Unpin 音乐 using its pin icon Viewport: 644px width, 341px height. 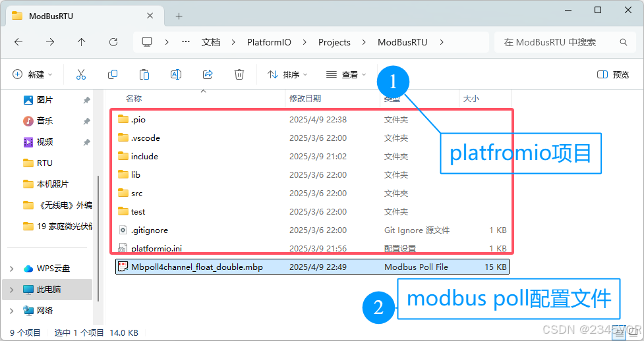click(86, 121)
